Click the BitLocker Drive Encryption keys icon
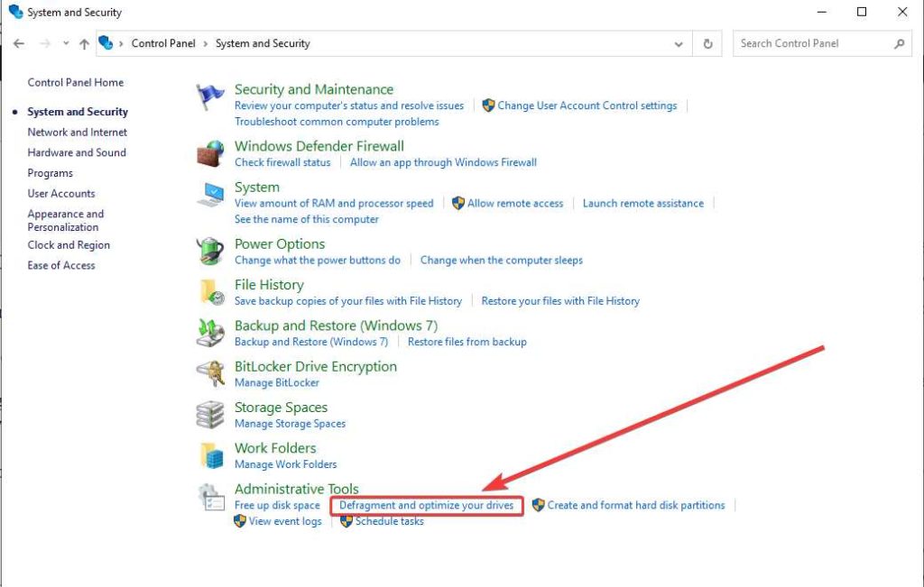 [210, 373]
